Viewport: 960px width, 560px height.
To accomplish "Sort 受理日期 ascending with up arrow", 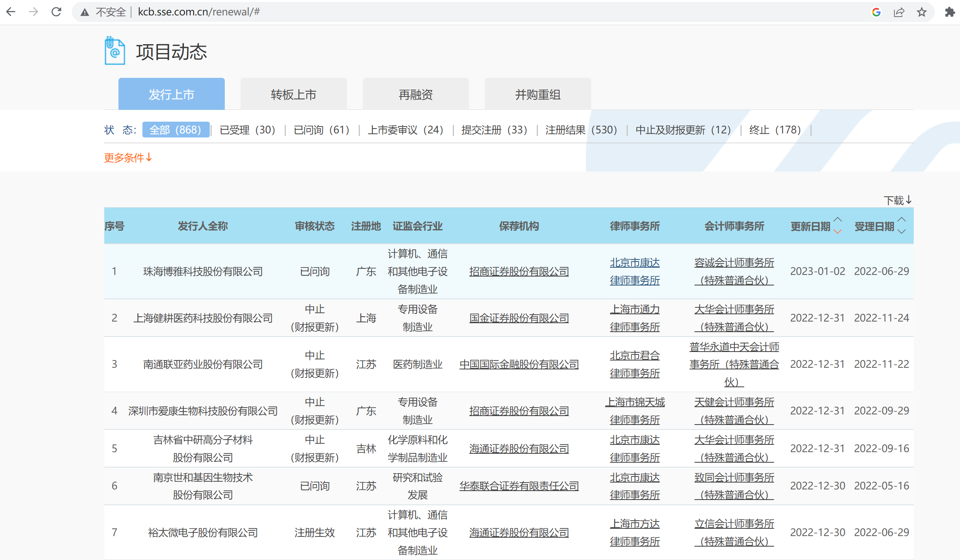I will (902, 219).
